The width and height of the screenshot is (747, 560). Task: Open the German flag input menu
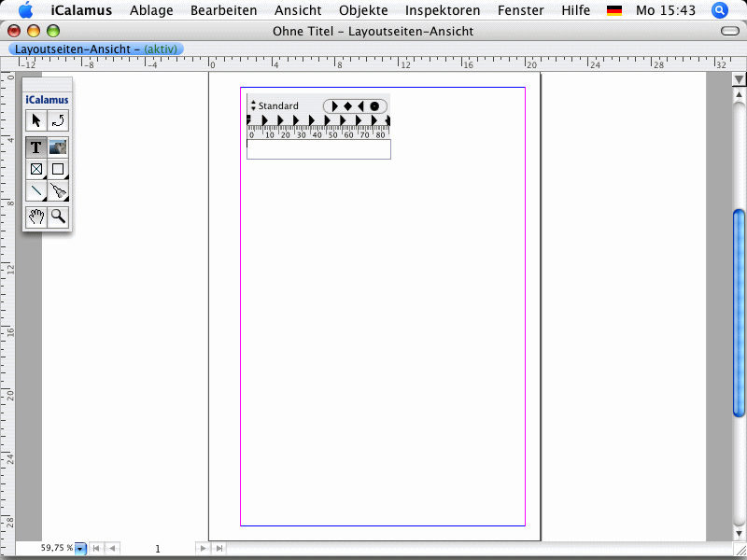tap(613, 11)
